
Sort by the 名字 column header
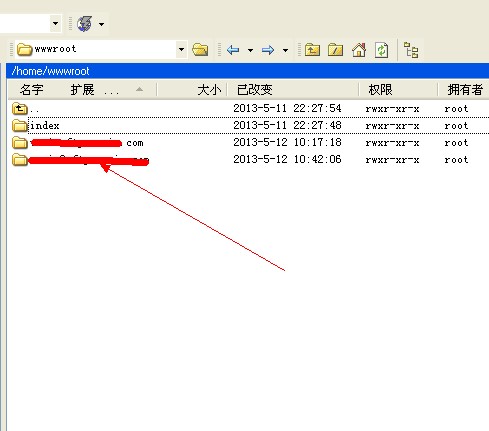coord(31,90)
